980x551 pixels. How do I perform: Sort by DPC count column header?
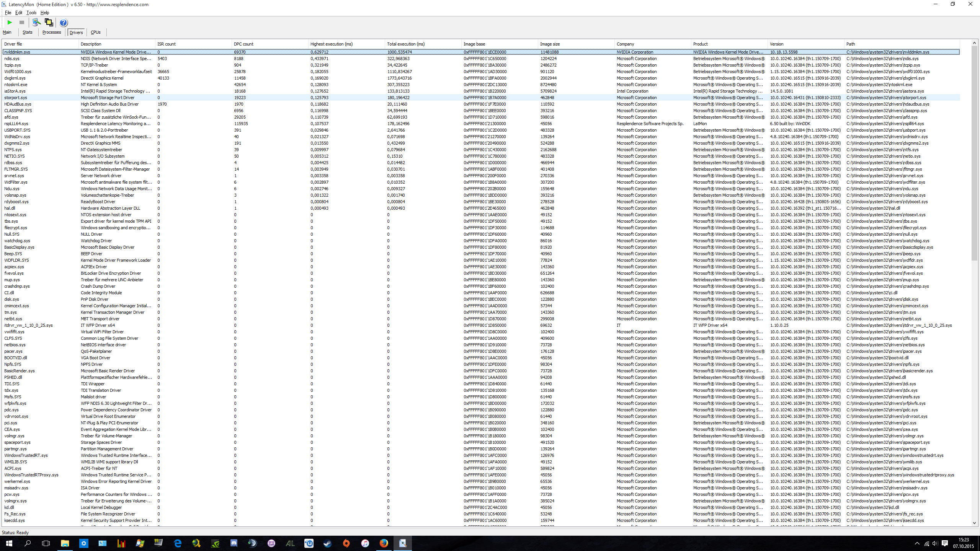click(243, 44)
